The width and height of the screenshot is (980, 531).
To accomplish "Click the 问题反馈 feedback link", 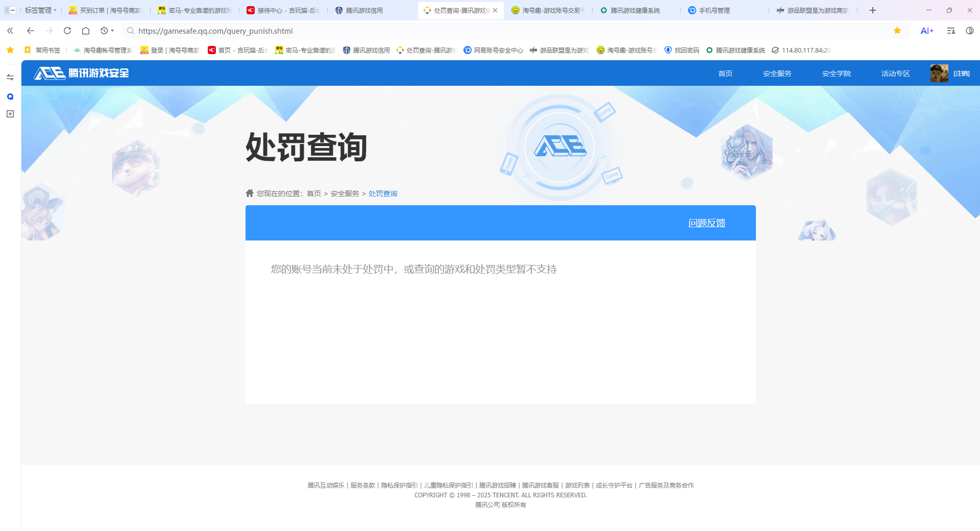I will point(707,223).
